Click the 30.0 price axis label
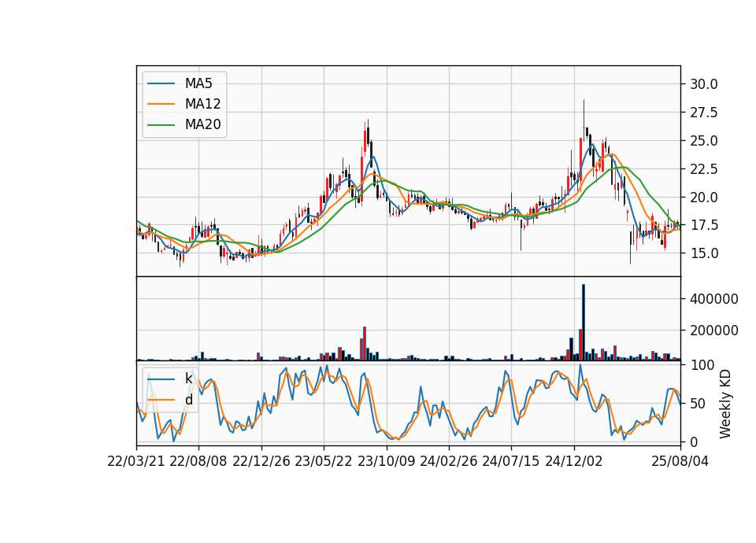Image resolution: width=756 pixels, height=543 pixels. (703, 84)
